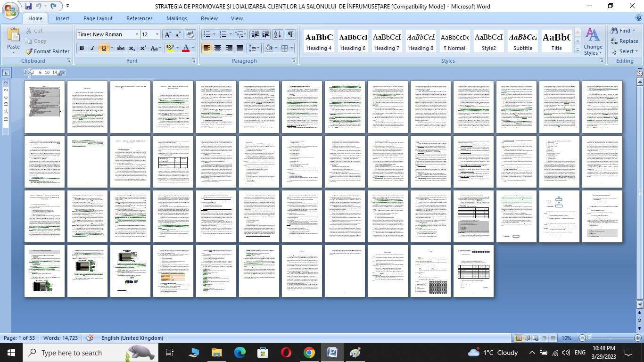Screen dimensions: 644x362
Task: Click the Format Painter tool
Action: click(x=47, y=51)
